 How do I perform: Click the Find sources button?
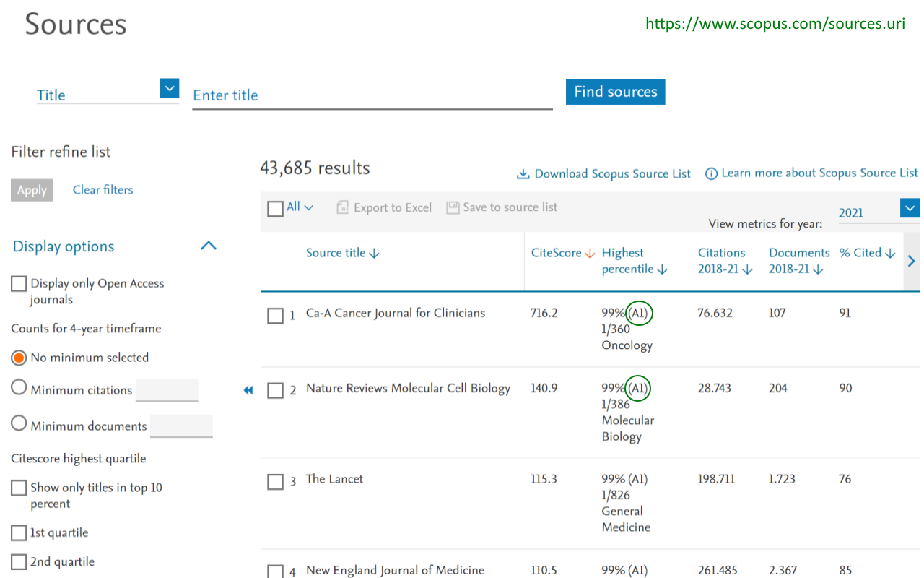(x=615, y=92)
